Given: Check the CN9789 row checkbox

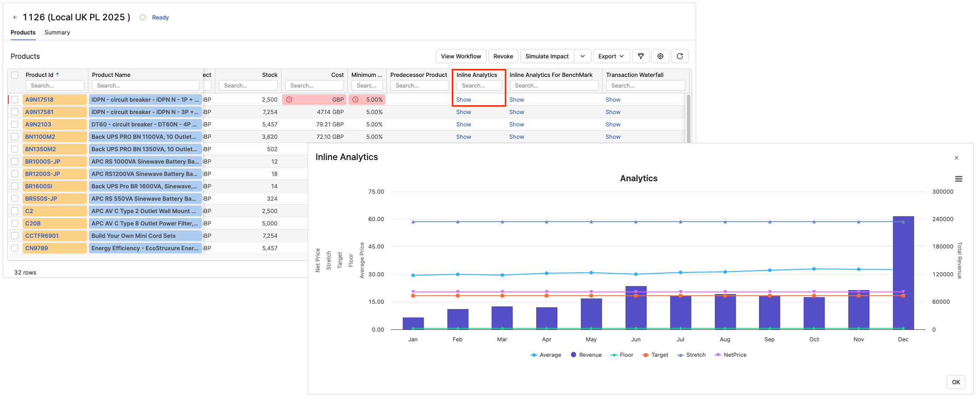Looking at the screenshot, I should click(15, 248).
